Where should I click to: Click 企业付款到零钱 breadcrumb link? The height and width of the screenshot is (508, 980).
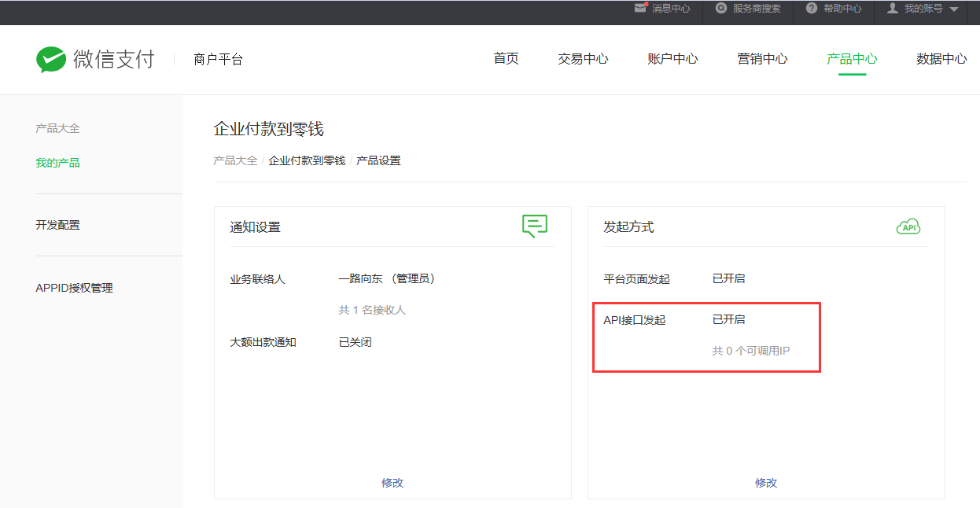point(307,160)
